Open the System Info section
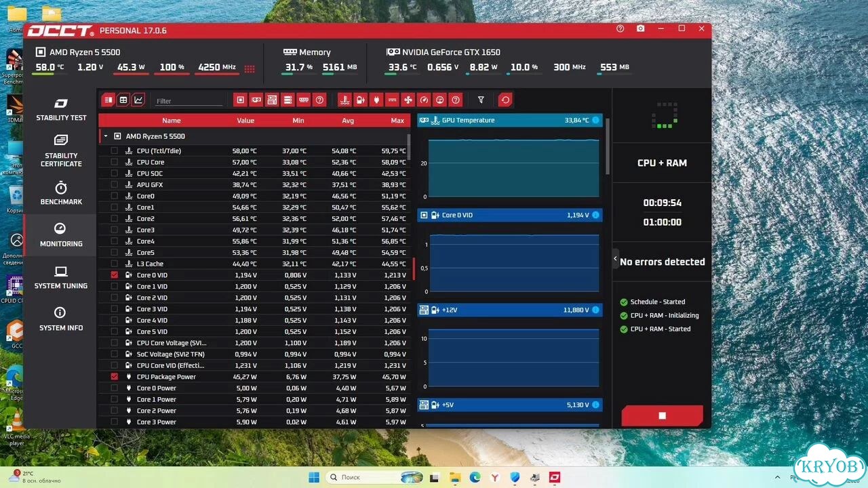Screen dimensions: 868x488 pyautogui.click(x=61, y=319)
